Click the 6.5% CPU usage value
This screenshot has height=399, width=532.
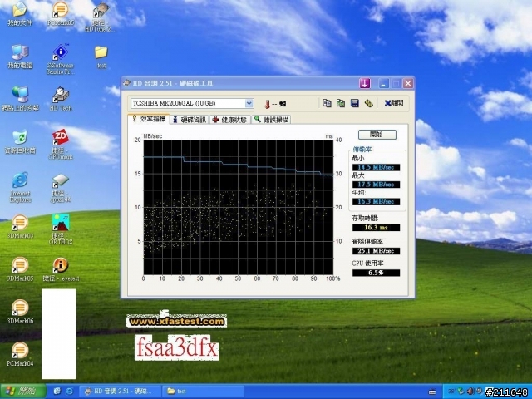(x=376, y=273)
